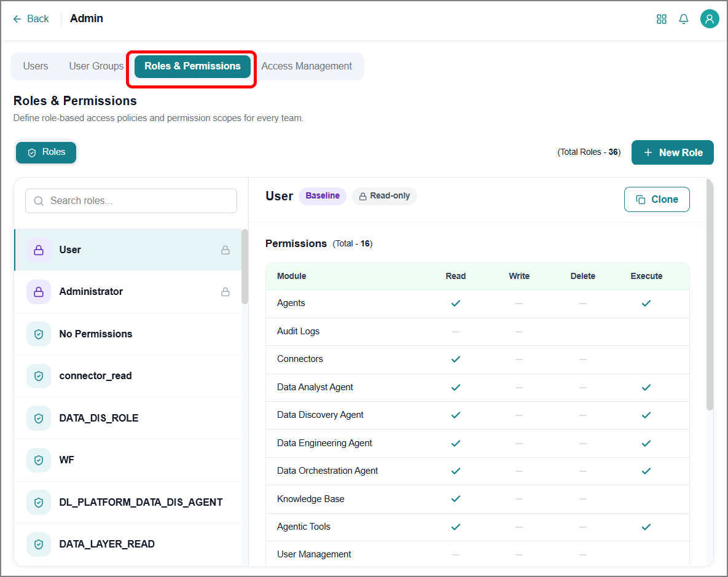Viewport: 728px width, 577px height.
Task: Click the shield icon beside DL_PLATFORM_DATA_DIS_AGENT
Action: tap(39, 502)
